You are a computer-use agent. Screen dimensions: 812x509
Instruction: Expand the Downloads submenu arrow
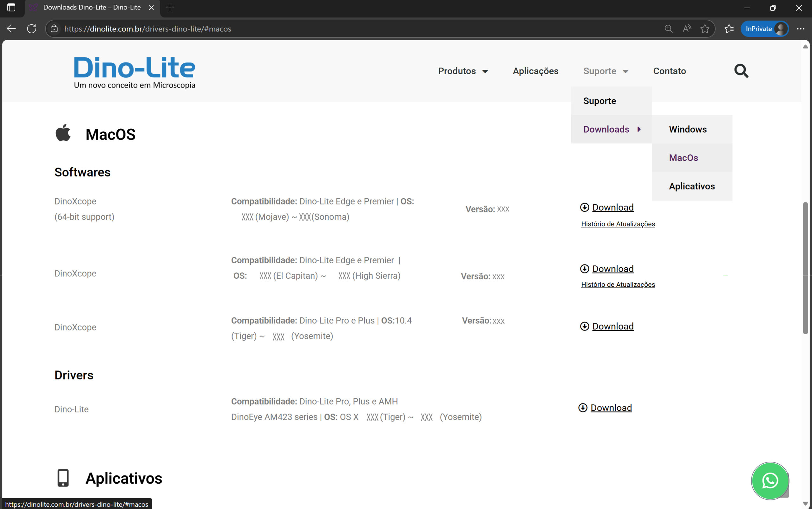click(639, 129)
